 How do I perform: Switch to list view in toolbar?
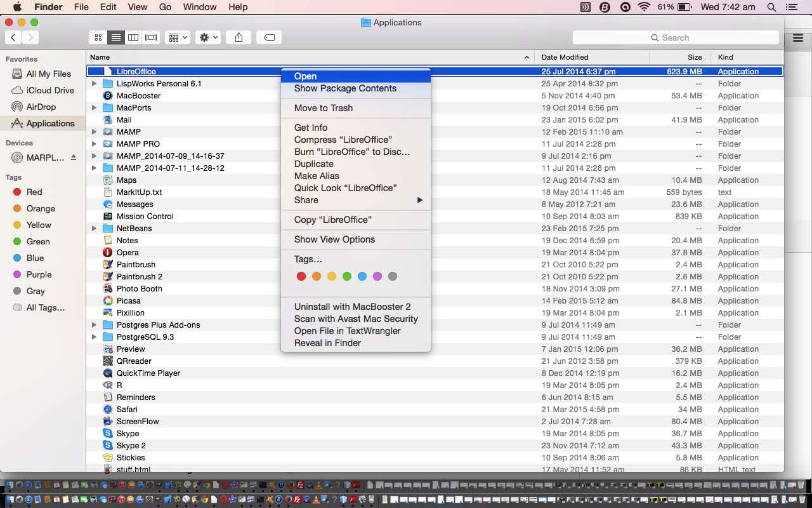click(115, 37)
